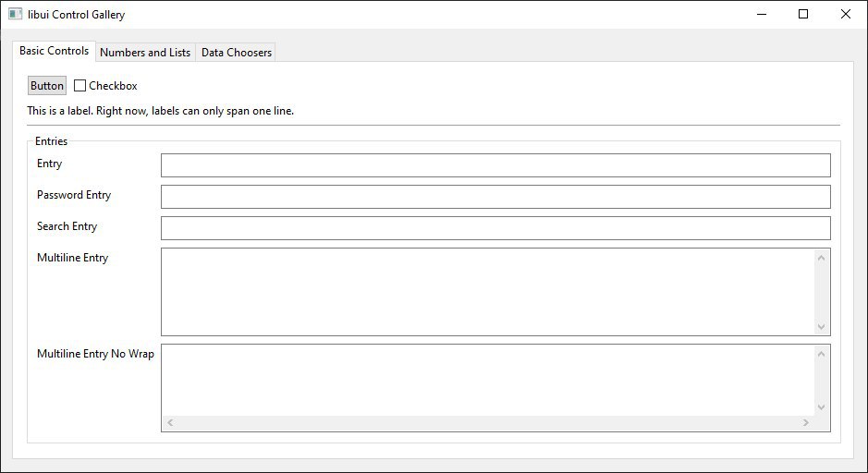Toggle the Checkbox option

click(x=80, y=86)
